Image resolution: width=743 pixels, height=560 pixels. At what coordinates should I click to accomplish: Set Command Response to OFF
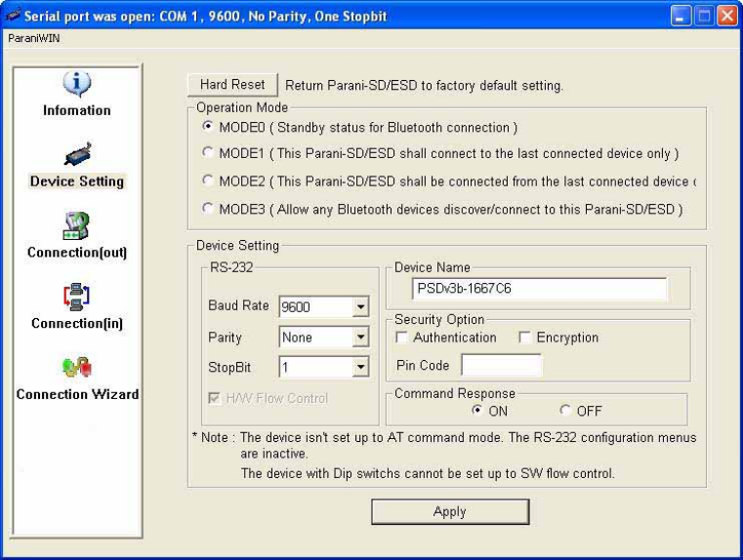point(565,410)
